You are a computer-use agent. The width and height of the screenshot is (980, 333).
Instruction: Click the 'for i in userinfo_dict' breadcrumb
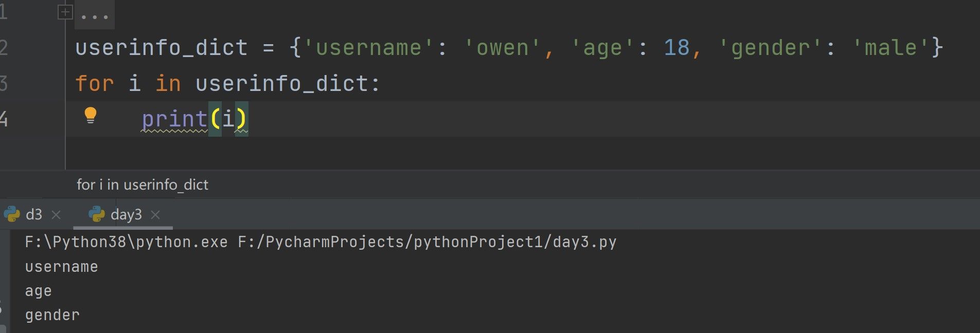click(142, 184)
